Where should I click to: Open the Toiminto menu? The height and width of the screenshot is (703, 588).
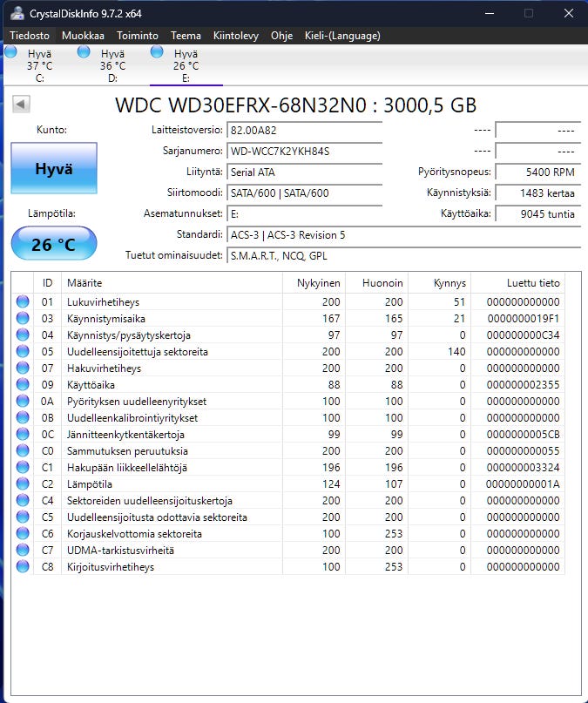point(137,36)
